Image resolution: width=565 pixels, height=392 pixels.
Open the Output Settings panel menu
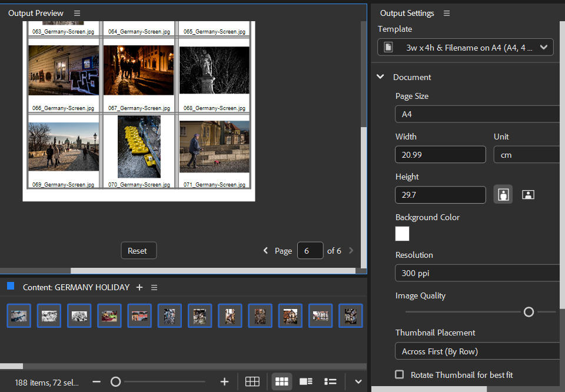click(446, 13)
